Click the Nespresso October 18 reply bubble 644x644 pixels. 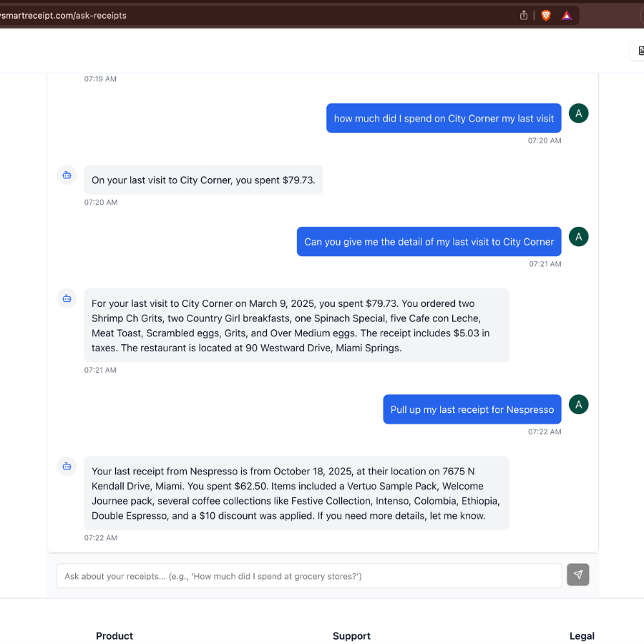[296, 493]
